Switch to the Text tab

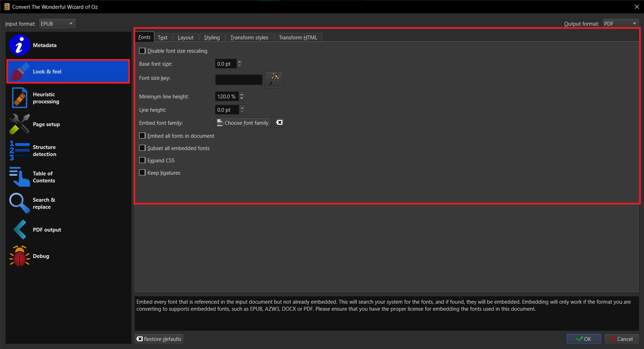coord(163,38)
